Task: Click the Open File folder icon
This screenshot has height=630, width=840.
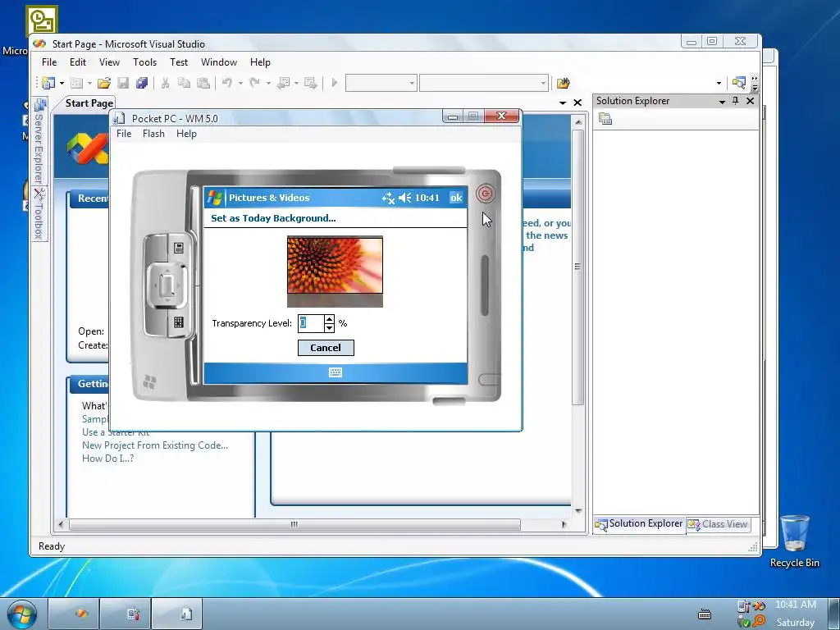Action: [x=104, y=83]
